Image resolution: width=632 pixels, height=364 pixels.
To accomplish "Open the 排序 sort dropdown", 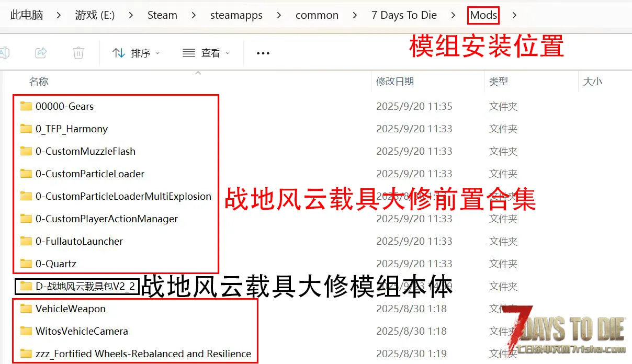I will [x=137, y=53].
